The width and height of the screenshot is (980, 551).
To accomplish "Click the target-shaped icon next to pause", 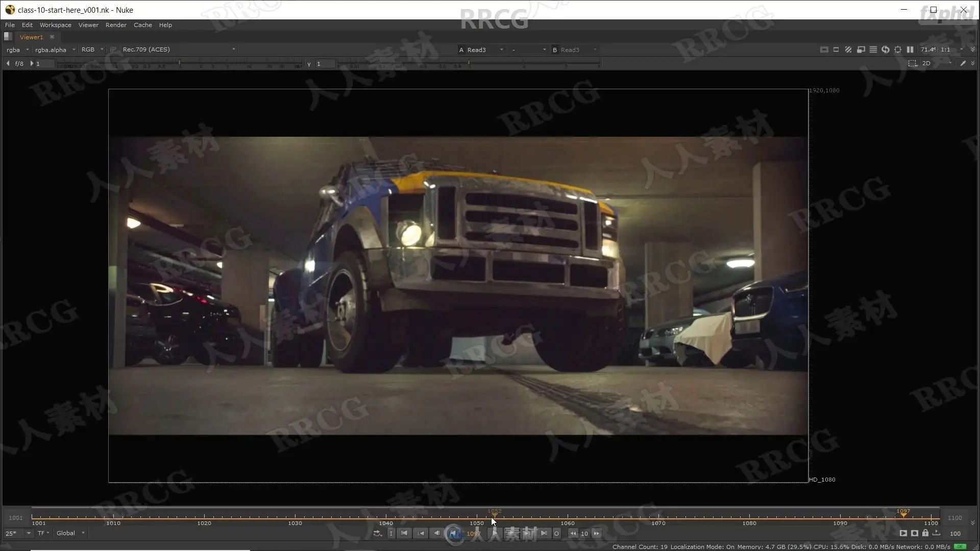I will [x=898, y=50].
